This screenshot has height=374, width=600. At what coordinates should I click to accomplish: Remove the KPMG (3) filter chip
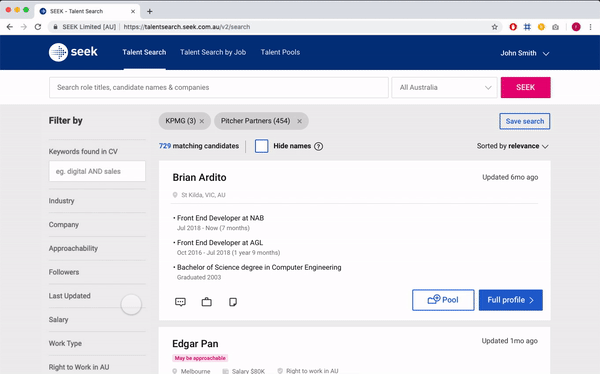tap(202, 121)
